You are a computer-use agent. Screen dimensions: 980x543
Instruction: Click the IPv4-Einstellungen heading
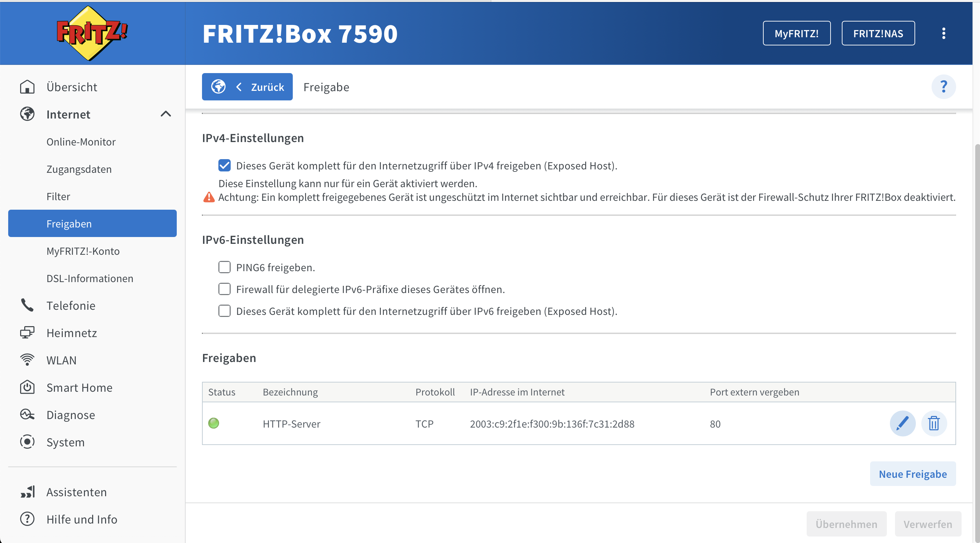click(x=253, y=138)
